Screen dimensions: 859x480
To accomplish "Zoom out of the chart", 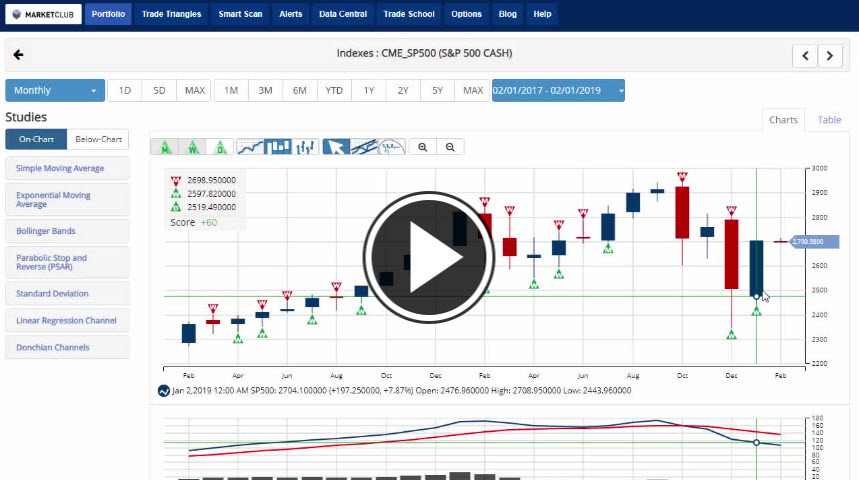I will pyautogui.click(x=450, y=147).
